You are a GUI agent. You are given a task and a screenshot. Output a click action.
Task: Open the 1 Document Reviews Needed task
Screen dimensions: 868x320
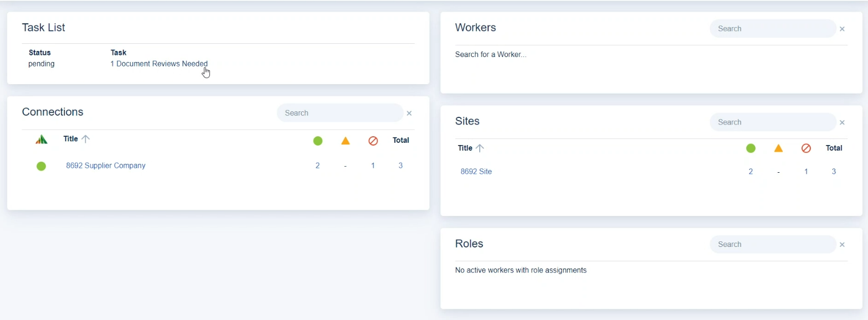[158, 64]
